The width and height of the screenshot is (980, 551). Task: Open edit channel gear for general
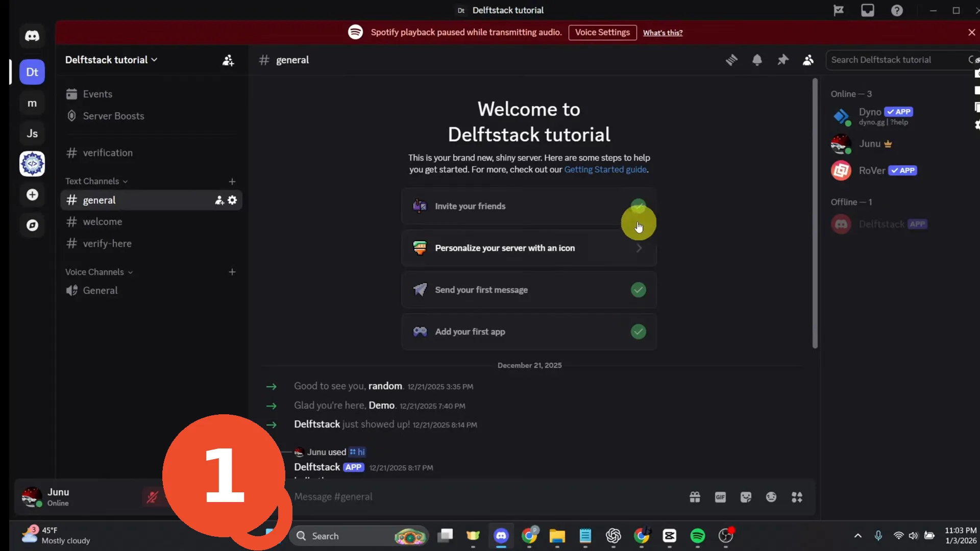coord(232,200)
